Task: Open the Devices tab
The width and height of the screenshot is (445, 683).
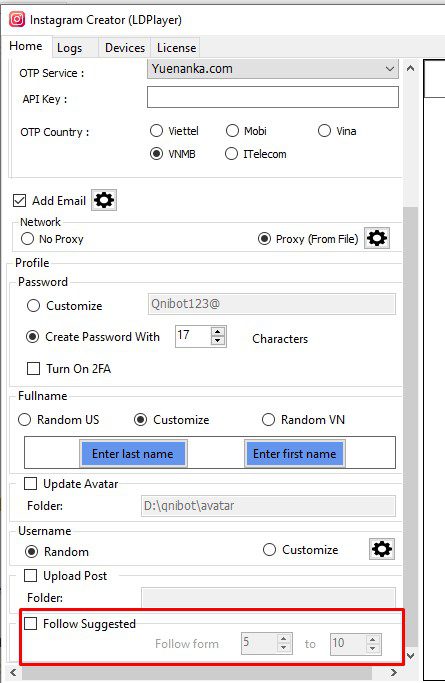Action: tap(125, 47)
